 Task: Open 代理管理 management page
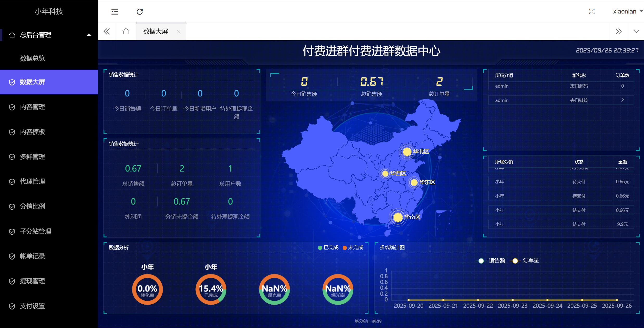pyautogui.click(x=32, y=181)
